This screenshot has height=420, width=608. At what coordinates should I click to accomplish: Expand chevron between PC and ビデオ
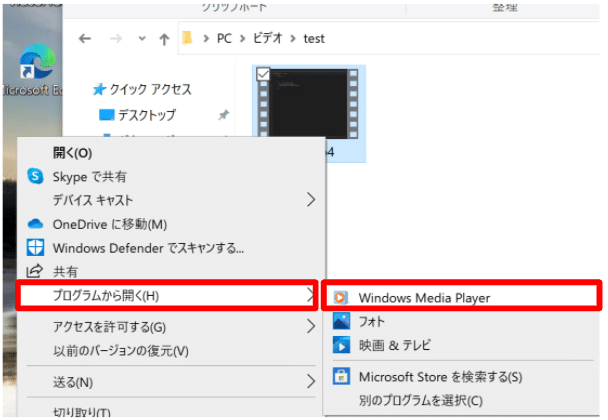[243, 38]
